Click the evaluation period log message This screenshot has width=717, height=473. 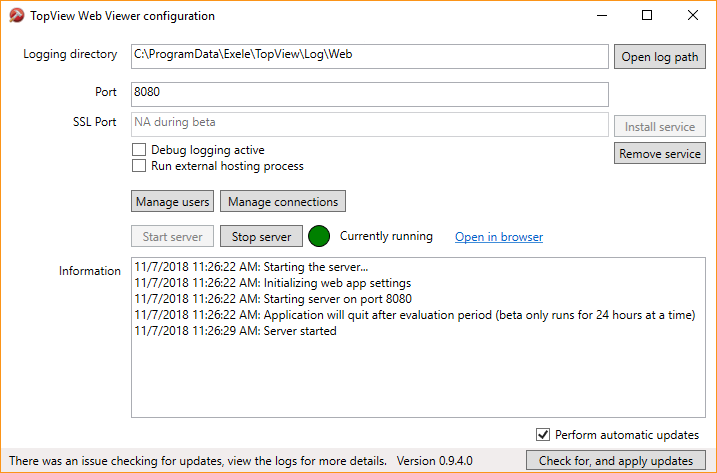[415, 315]
